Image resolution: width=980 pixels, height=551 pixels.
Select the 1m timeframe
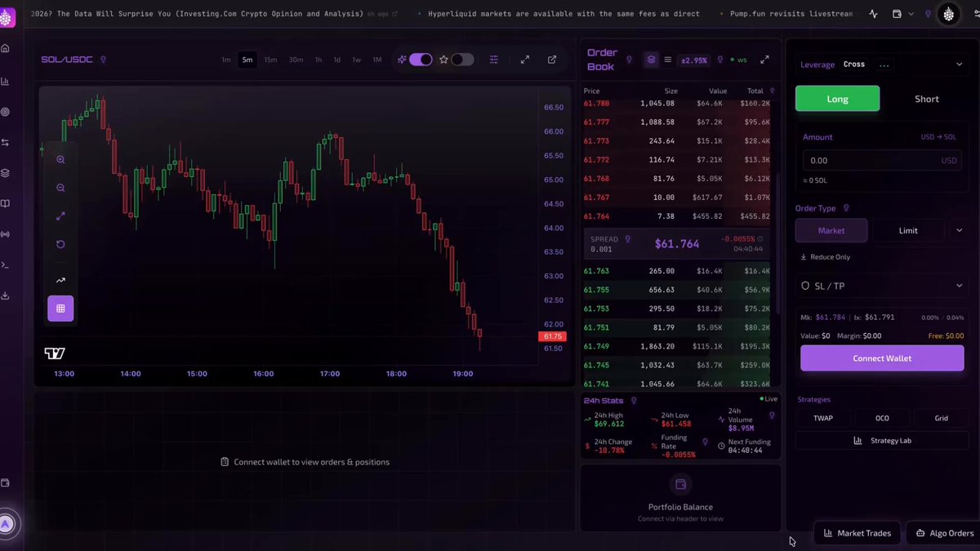pyautogui.click(x=226, y=60)
